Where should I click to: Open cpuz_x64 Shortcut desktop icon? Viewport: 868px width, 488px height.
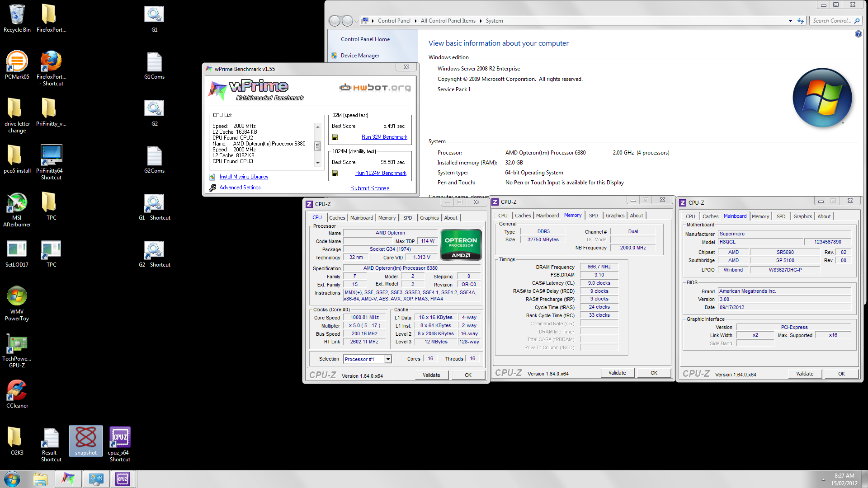(x=120, y=444)
